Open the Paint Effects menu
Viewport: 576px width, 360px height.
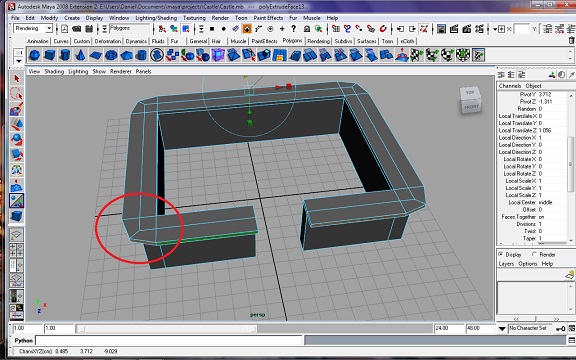[268, 18]
